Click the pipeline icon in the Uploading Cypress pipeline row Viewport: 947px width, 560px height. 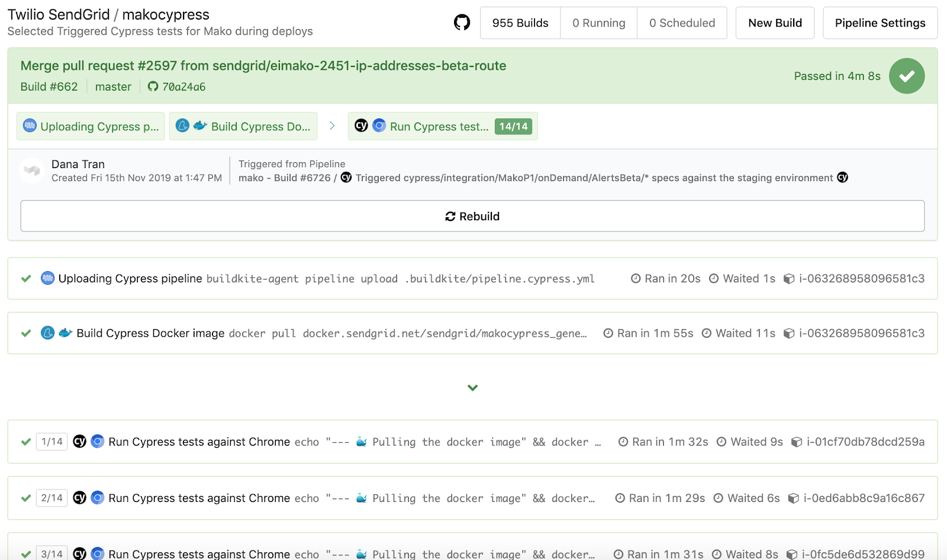coord(47,278)
